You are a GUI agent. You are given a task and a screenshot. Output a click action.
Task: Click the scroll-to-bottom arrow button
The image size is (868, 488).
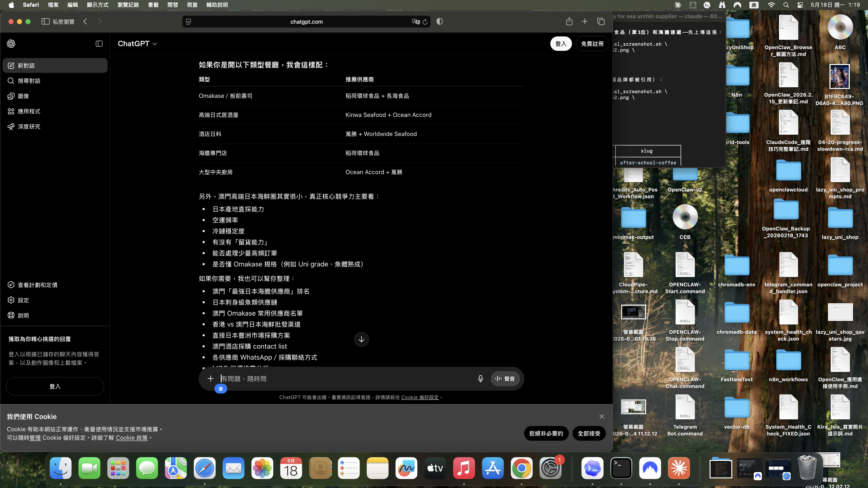(x=361, y=339)
